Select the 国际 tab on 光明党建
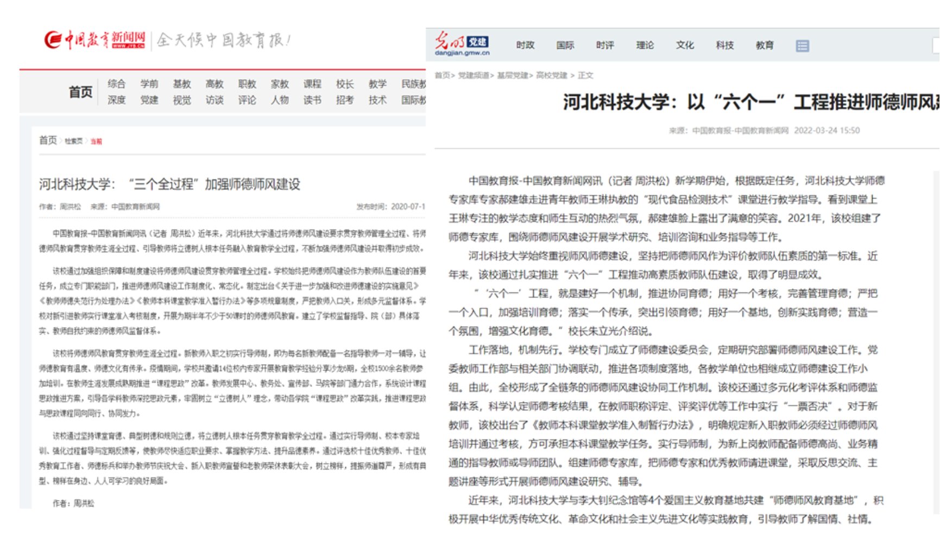 (x=565, y=45)
